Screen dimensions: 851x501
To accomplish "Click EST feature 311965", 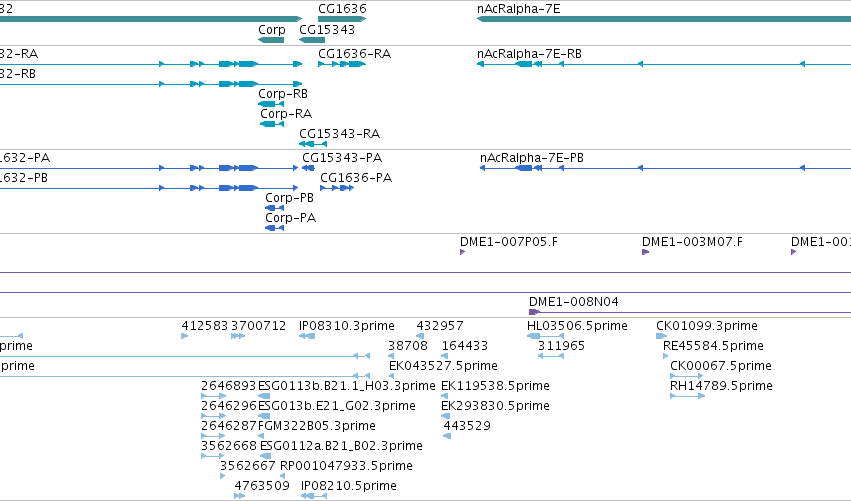I will click(x=551, y=356).
